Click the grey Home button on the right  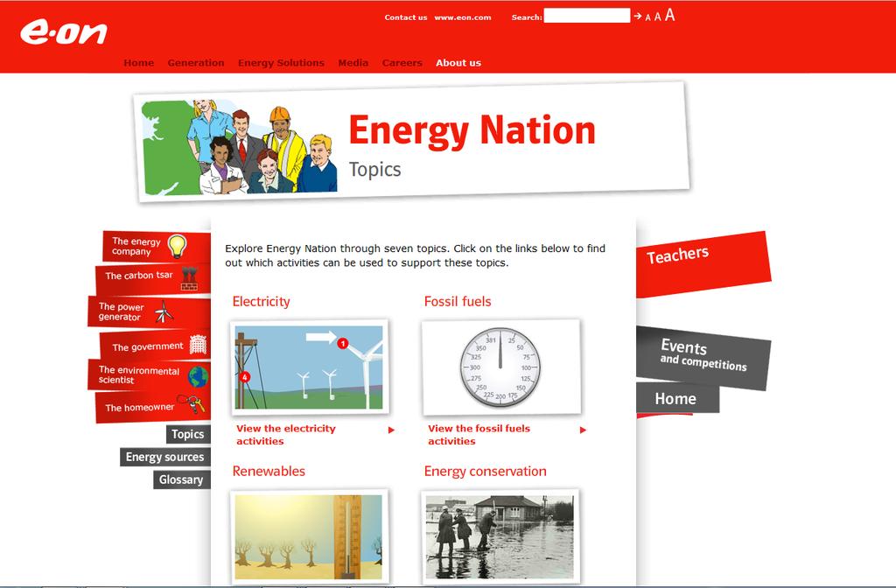[x=677, y=398]
